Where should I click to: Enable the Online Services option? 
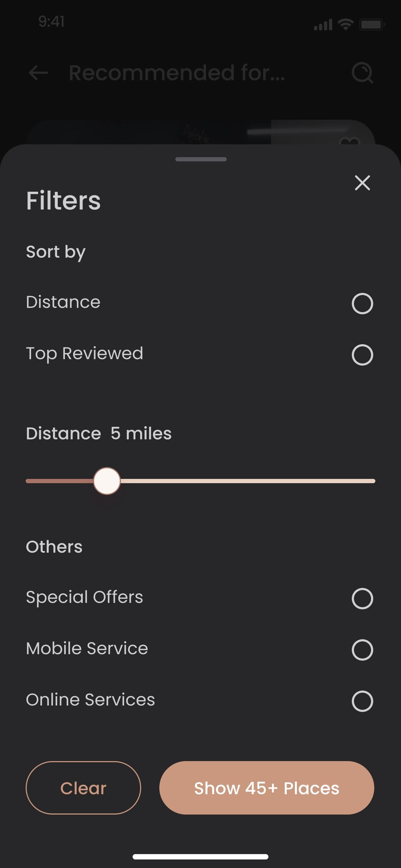362,701
